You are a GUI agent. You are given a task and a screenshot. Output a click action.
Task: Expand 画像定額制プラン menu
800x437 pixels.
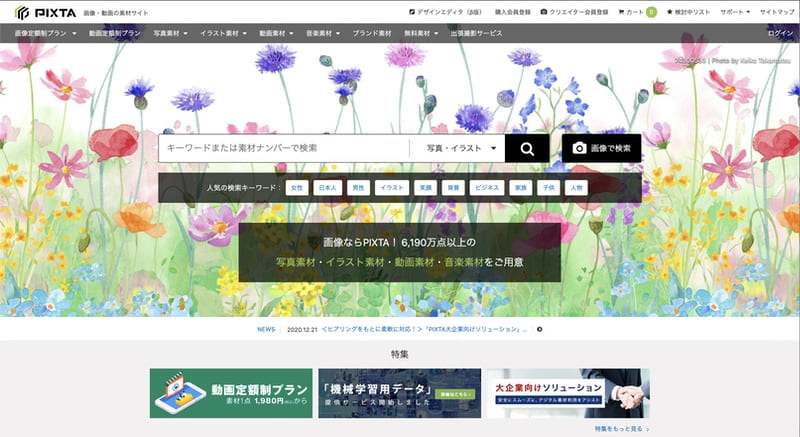[45, 33]
